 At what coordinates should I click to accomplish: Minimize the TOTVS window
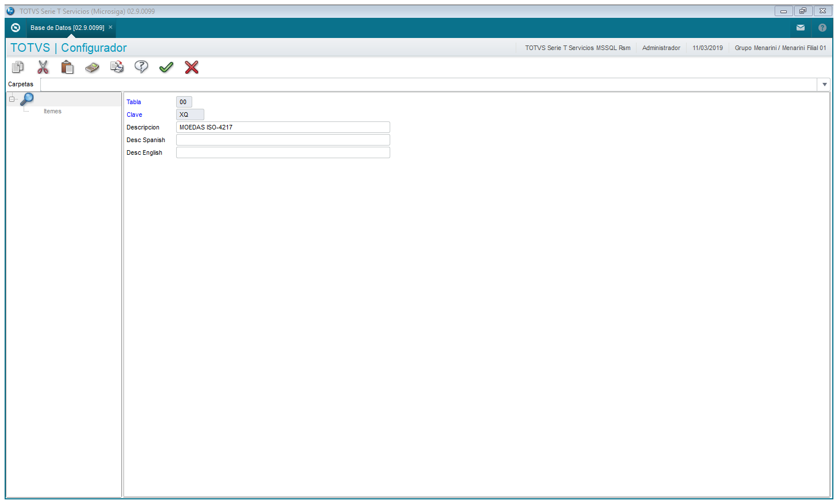[783, 11]
